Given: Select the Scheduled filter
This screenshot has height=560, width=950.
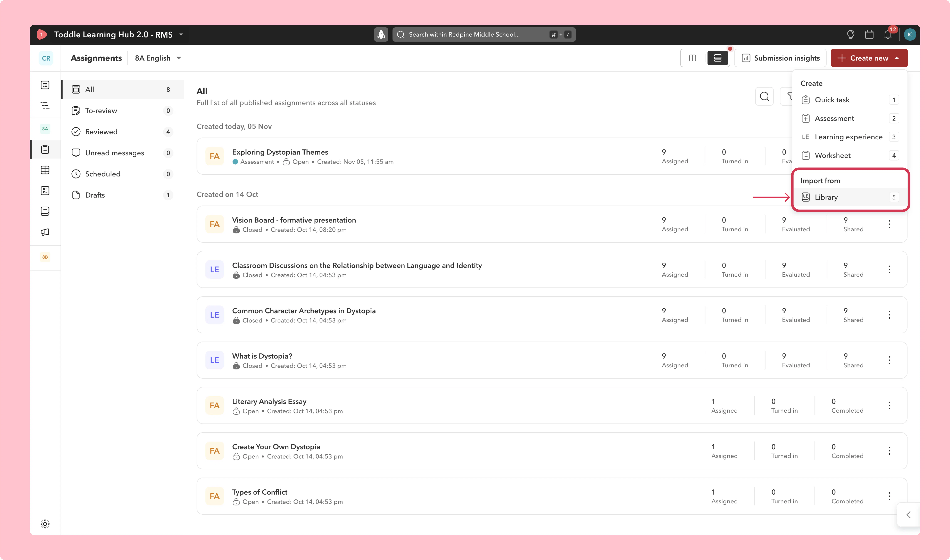Looking at the screenshot, I should pyautogui.click(x=122, y=174).
